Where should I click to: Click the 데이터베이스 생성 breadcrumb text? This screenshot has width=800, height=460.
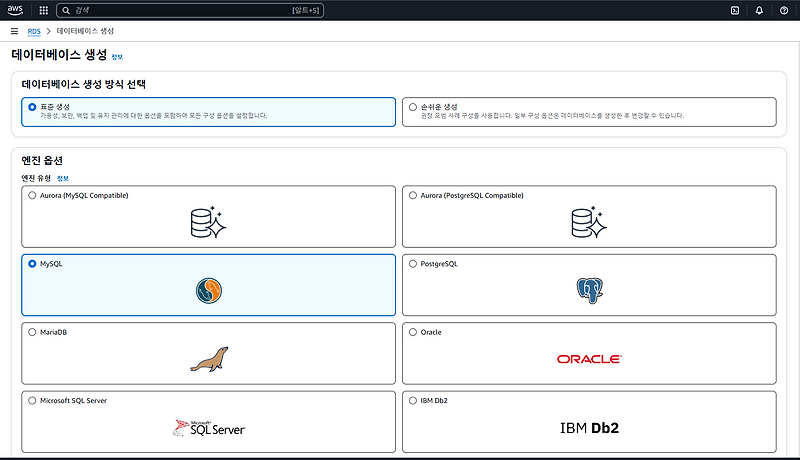(x=85, y=31)
